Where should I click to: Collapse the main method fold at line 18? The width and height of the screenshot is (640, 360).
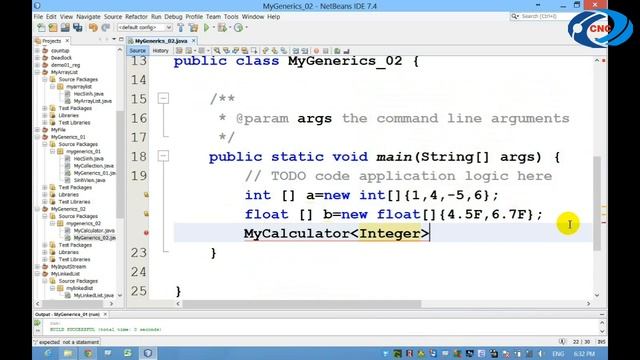pyautogui.click(x=163, y=156)
